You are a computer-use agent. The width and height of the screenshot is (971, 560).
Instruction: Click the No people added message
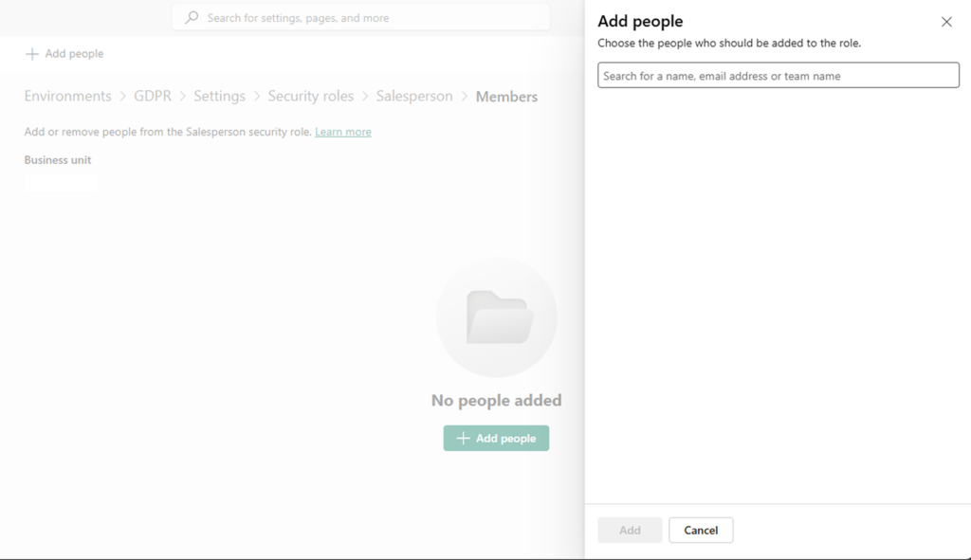click(x=496, y=401)
